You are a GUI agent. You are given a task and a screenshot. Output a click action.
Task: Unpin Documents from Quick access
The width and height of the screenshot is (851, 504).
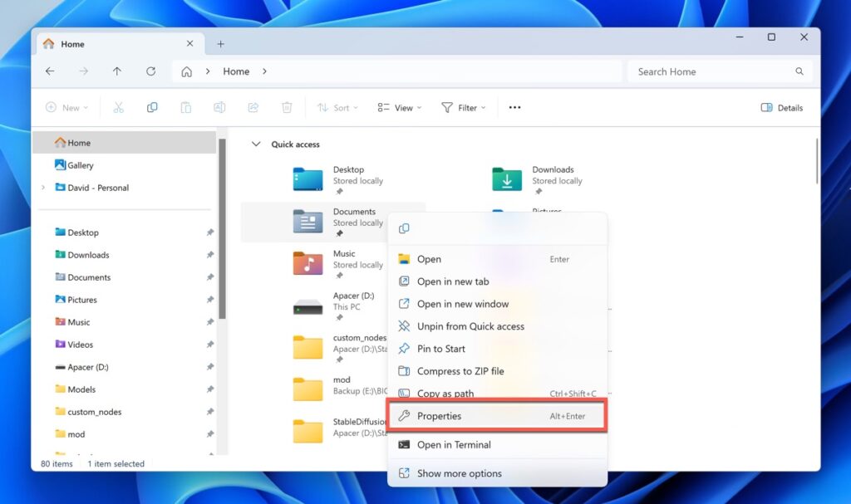tap(470, 326)
